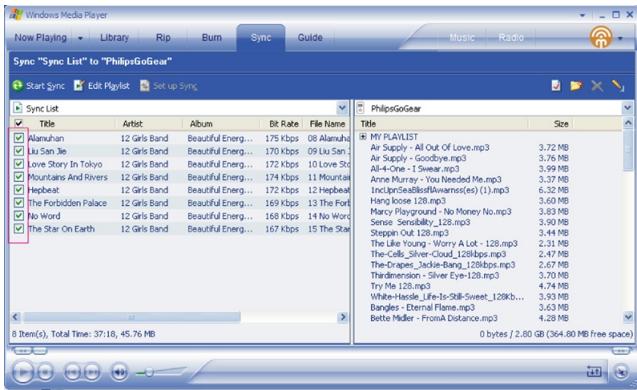Select the Alamuhan track title
Viewport: 637px width, 390px height.
pos(46,138)
